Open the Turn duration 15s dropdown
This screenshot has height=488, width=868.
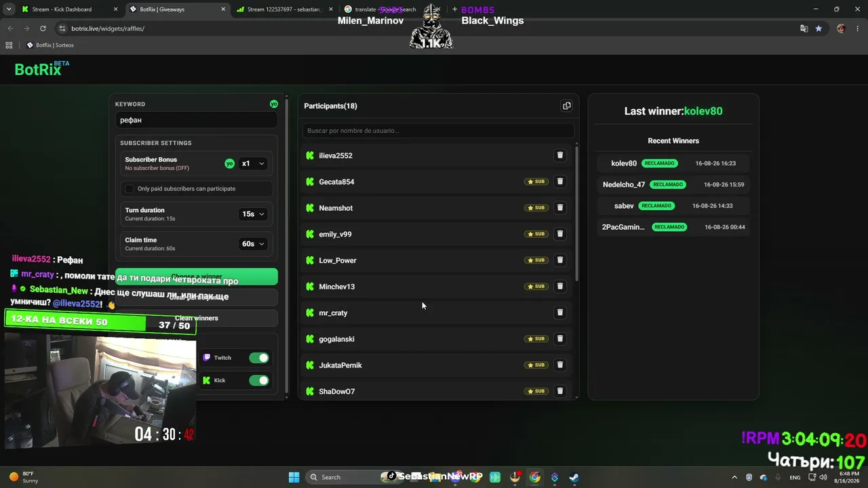(253, 214)
